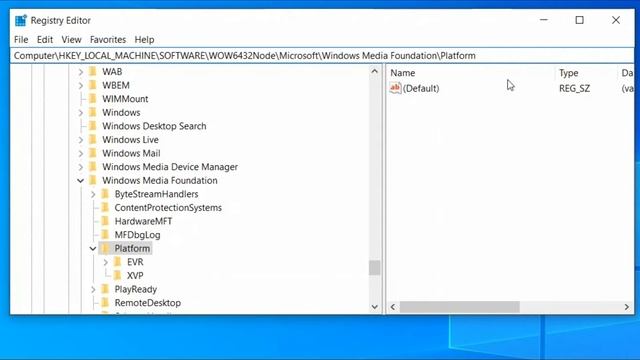The width and height of the screenshot is (640, 360).
Task: Minimize the Registry Editor window
Action: [544, 20]
